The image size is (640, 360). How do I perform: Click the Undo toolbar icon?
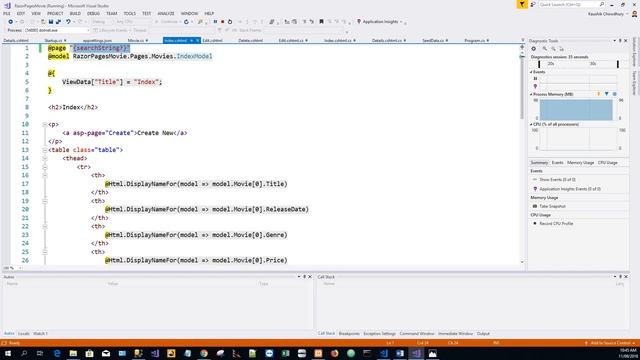click(x=68, y=22)
